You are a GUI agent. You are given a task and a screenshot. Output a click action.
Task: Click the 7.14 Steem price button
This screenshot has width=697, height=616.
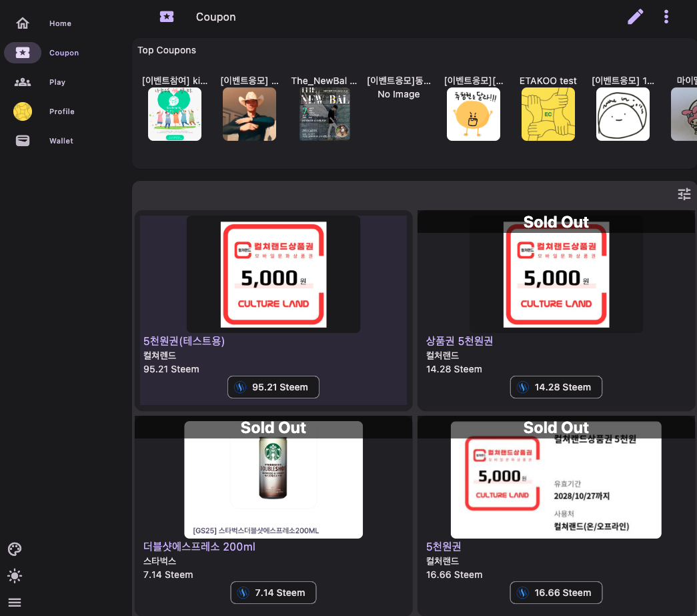click(273, 593)
